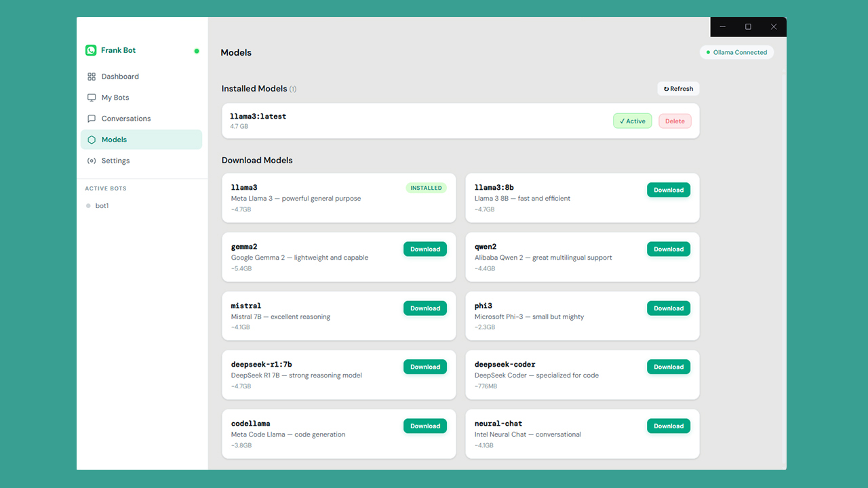Click the Frank Bot WhatsApp logo icon
Image resolution: width=868 pixels, height=488 pixels.
coord(91,50)
